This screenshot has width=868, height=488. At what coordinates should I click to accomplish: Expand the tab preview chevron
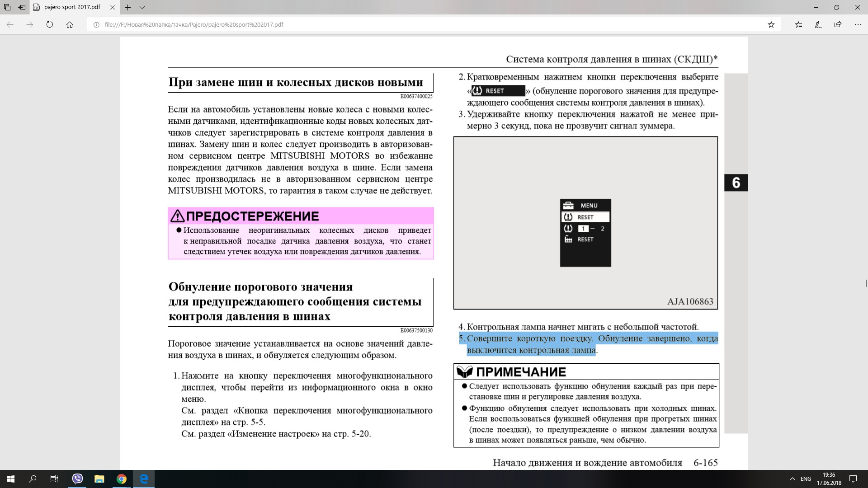click(142, 7)
